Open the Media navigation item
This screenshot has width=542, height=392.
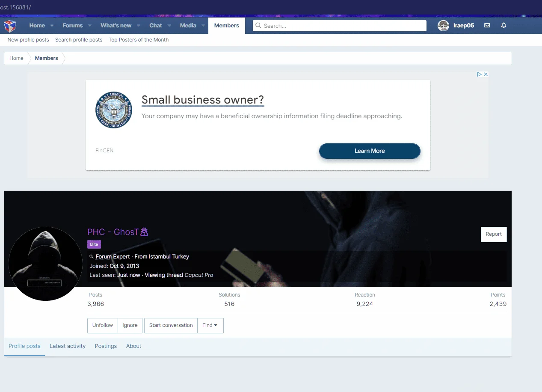pos(188,26)
